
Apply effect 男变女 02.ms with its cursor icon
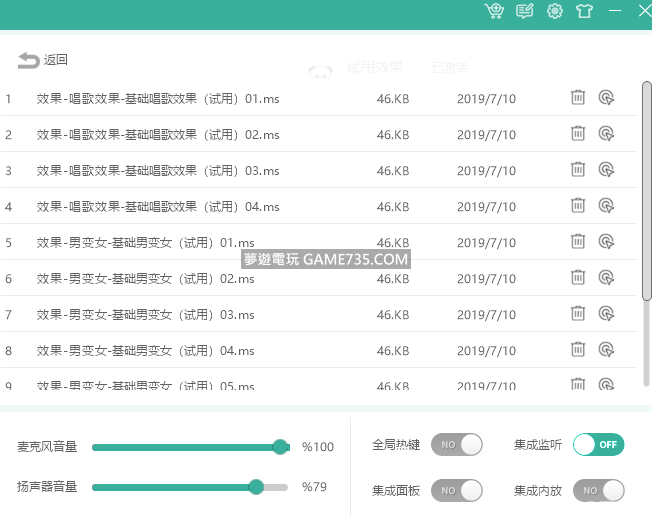[606, 278]
